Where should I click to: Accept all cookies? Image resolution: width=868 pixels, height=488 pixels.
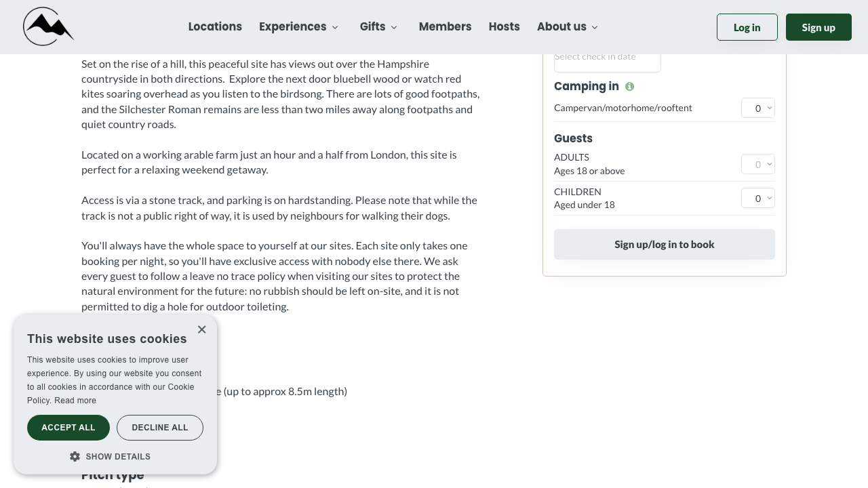68,428
